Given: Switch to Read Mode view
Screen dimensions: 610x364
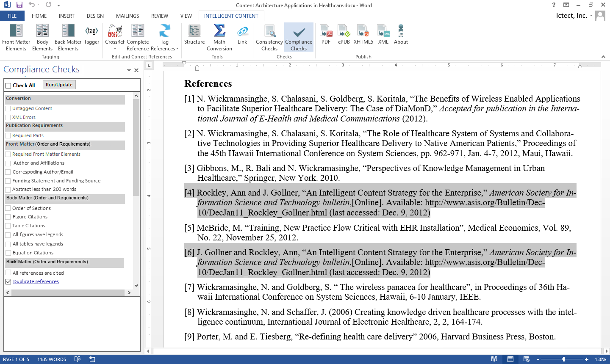Looking at the screenshot, I should (x=494, y=359).
